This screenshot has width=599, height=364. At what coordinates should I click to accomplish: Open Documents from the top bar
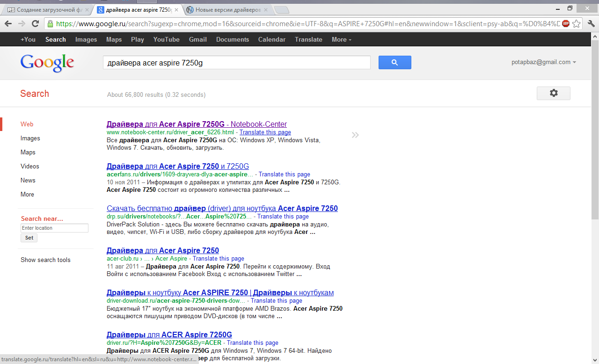point(233,39)
